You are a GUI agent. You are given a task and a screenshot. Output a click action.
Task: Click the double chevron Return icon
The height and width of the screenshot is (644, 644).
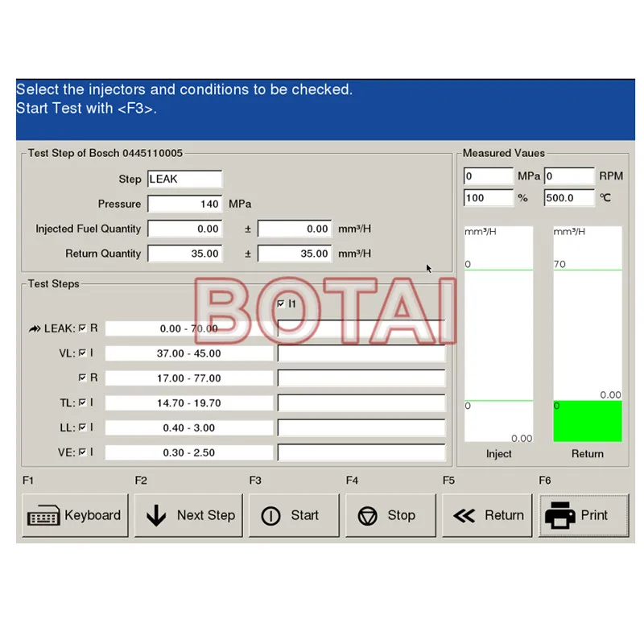click(464, 515)
